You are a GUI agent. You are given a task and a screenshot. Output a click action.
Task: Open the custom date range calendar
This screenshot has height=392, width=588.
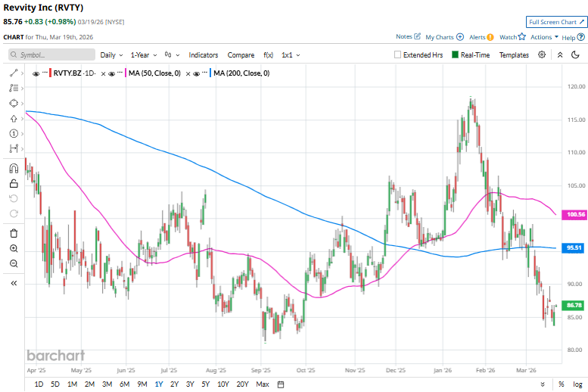(281, 384)
